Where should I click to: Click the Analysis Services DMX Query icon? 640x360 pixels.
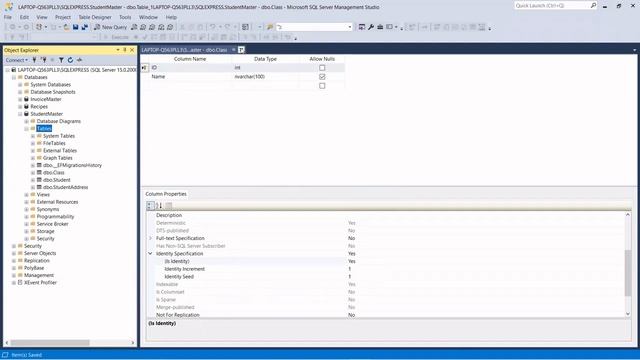(152, 27)
